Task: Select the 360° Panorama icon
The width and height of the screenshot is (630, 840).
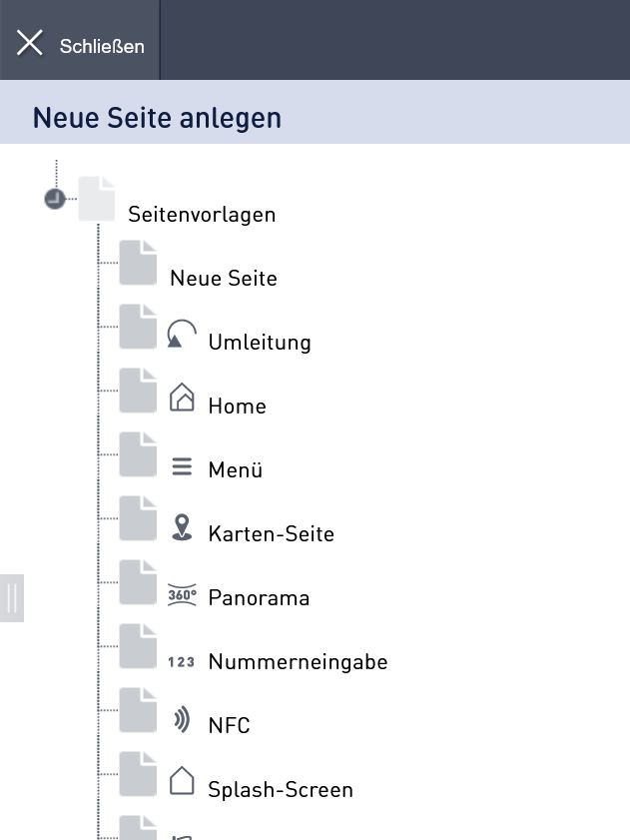Action: click(182, 594)
